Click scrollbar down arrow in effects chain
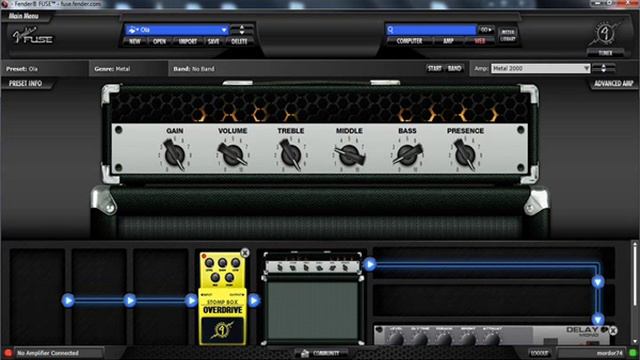This screenshot has width=640, height=360. 634,341
